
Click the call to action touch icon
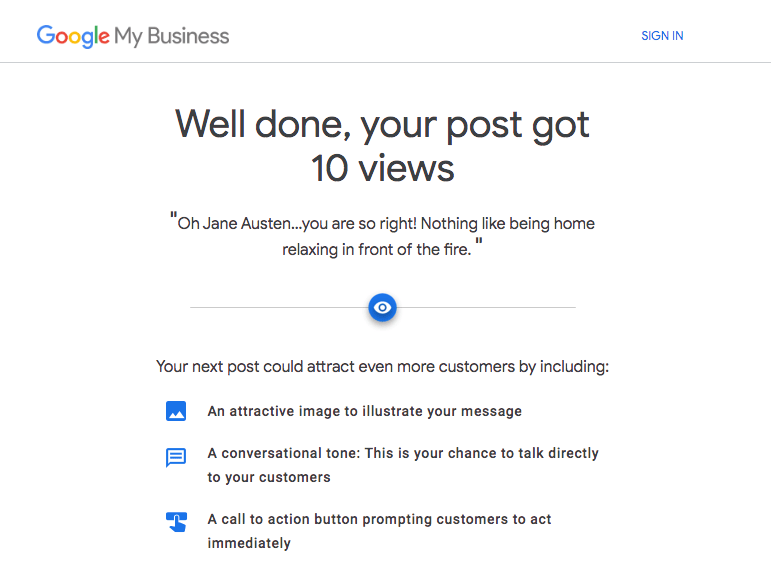[x=176, y=522]
